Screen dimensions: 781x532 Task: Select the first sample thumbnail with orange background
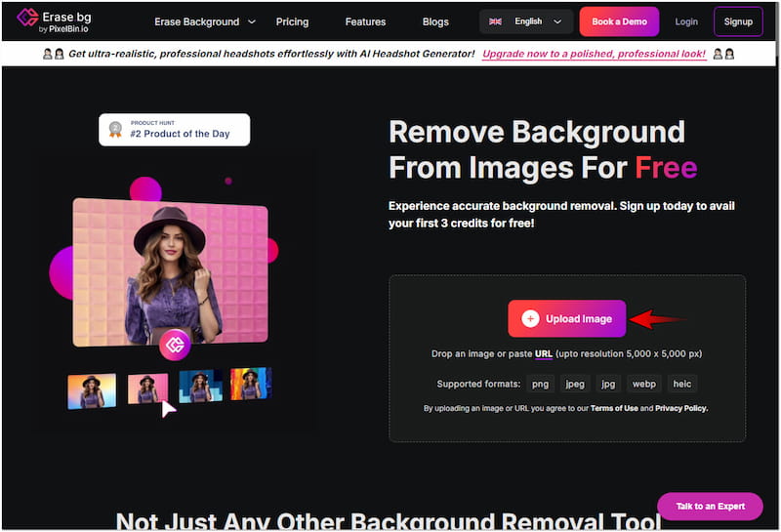coord(92,389)
